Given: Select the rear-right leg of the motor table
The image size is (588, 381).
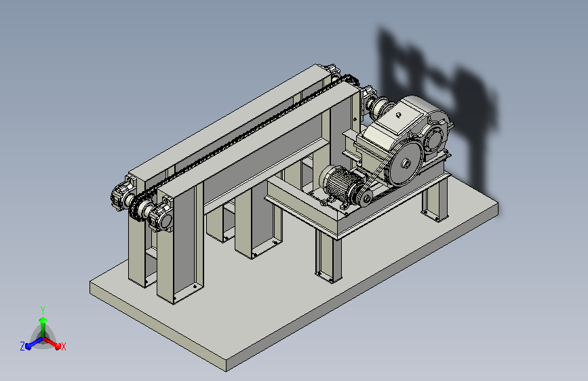Looking at the screenshot, I should point(435,199).
